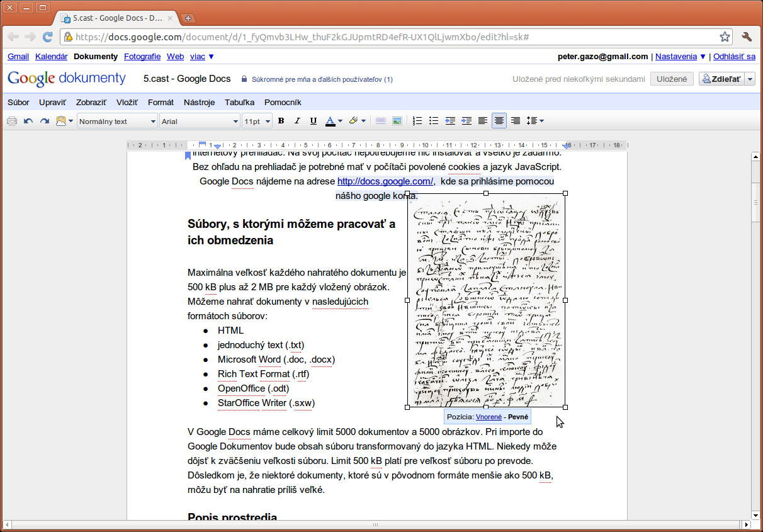
Task: Toggle bold formatting
Action: (x=281, y=121)
